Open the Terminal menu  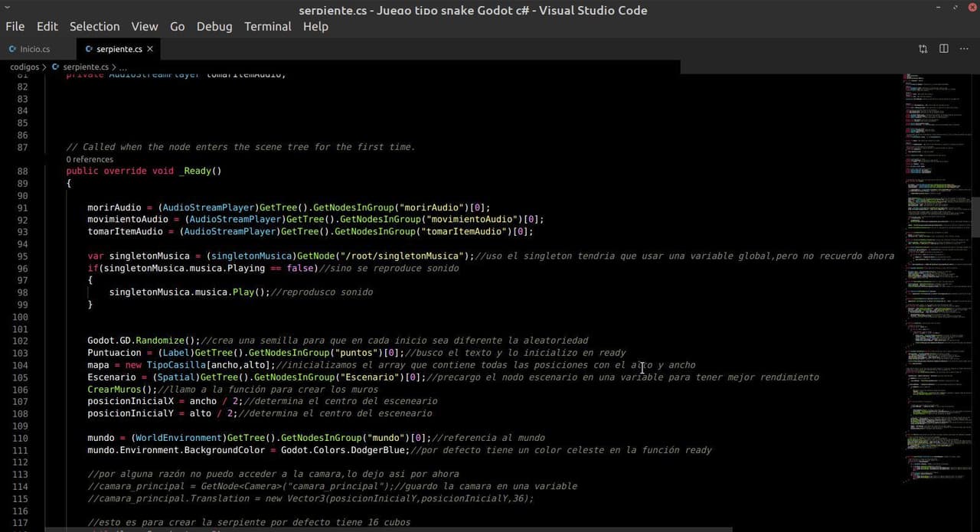tap(267, 26)
